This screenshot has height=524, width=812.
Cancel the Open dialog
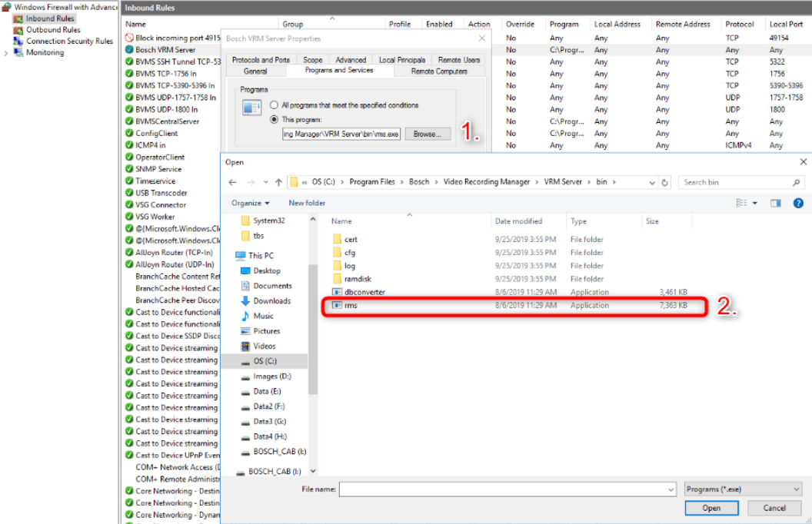coord(774,508)
